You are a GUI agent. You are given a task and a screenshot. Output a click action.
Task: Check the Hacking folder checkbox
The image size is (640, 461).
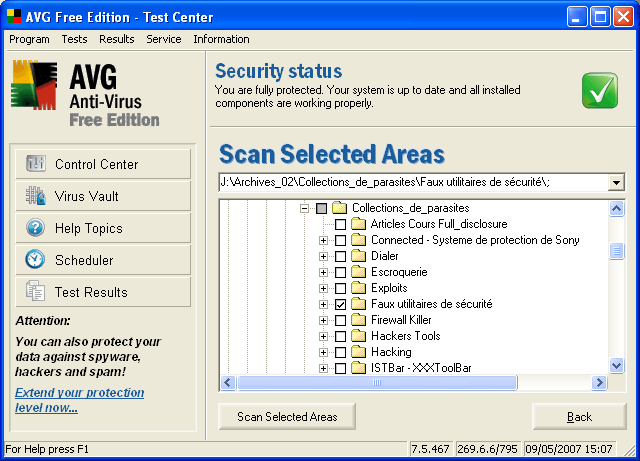pos(340,352)
